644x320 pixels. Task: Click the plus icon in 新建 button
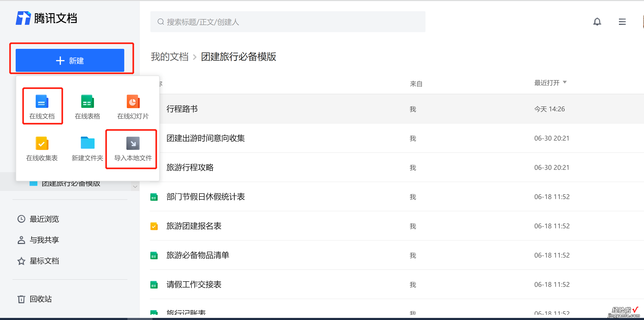click(x=60, y=61)
